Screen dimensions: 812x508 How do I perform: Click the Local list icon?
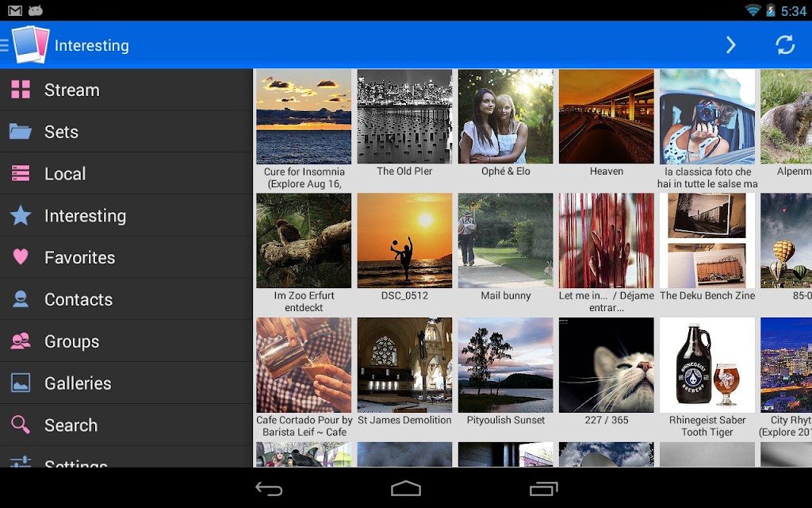21,173
